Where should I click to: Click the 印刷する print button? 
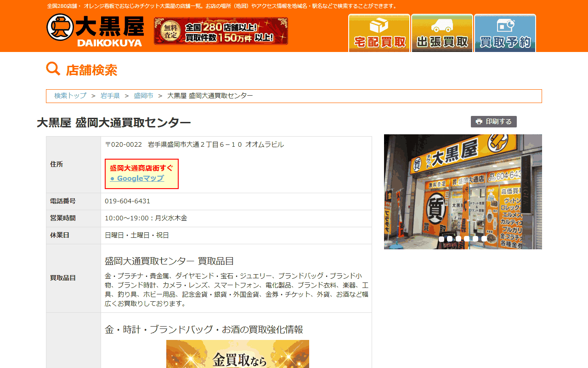pyautogui.click(x=494, y=121)
